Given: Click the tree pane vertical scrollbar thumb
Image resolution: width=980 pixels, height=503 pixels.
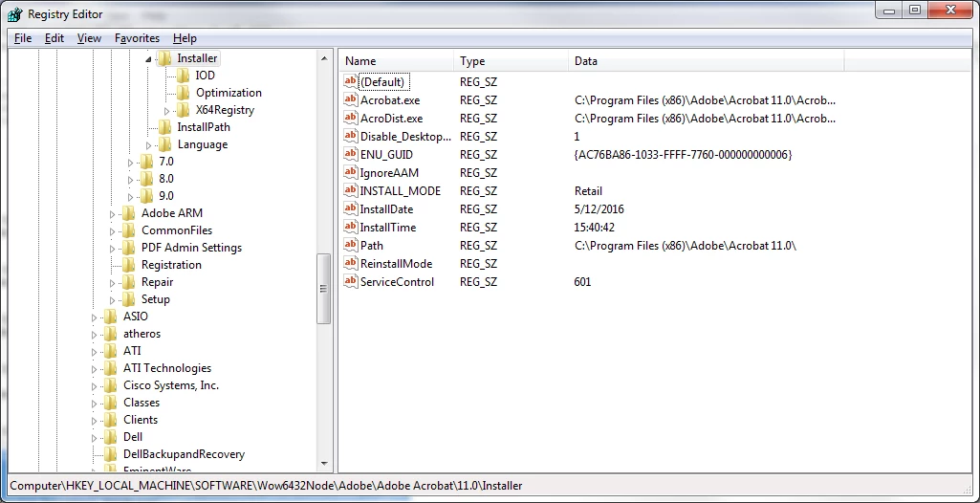Looking at the screenshot, I should (x=324, y=288).
